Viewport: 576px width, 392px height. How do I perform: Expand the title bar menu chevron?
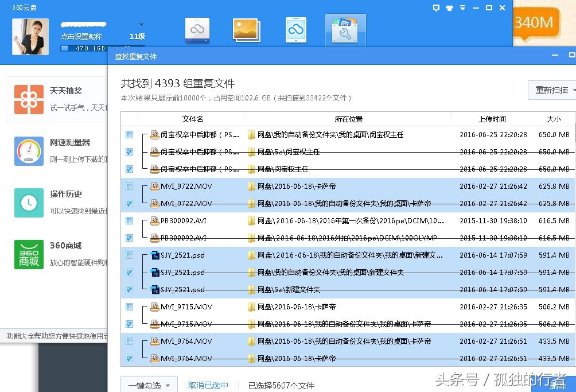[x=462, y=7]
